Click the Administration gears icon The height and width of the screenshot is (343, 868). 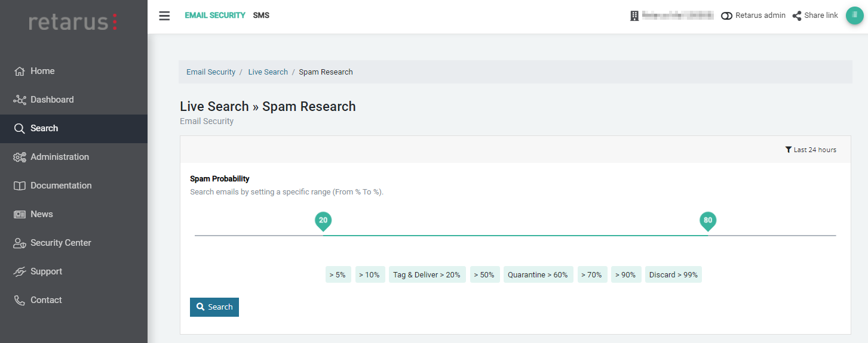pyautogui.click(x=20, y=157)
